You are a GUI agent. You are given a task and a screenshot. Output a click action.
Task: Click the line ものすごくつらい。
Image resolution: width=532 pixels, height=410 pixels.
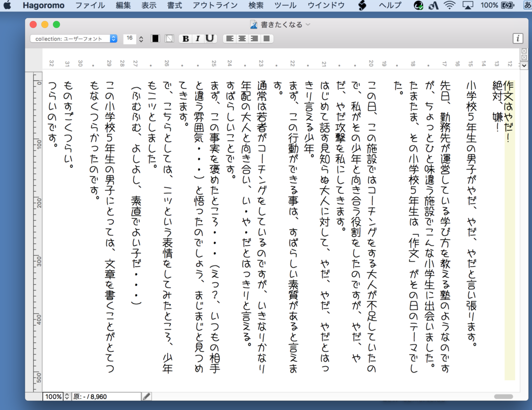point(69,125)
